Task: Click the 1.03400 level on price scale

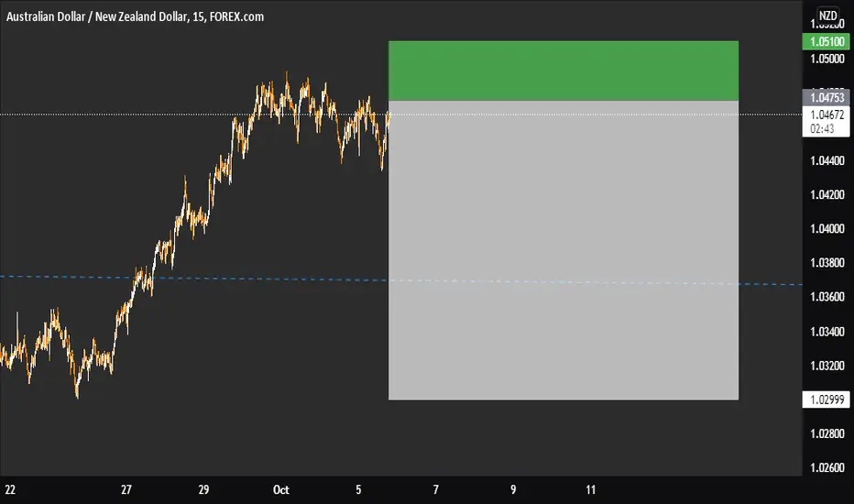Action: pyautogui.click(x=827, y=332)
